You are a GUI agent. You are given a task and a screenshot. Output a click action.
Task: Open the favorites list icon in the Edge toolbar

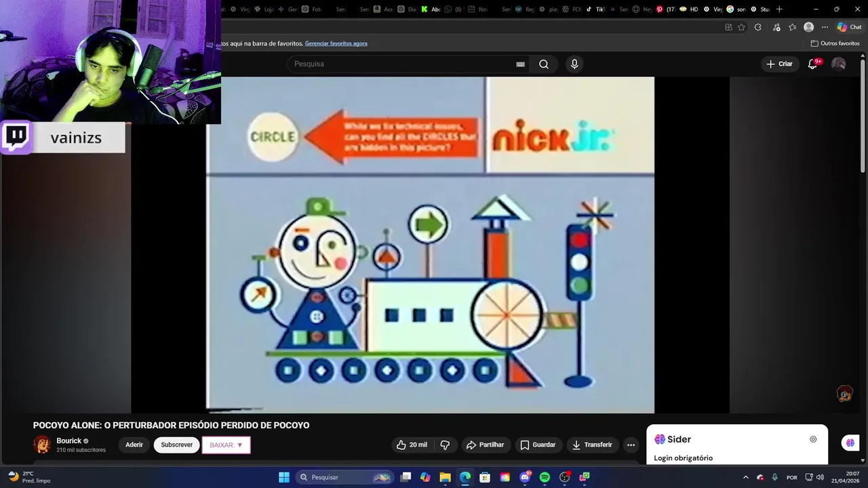[x=792, y=27]
